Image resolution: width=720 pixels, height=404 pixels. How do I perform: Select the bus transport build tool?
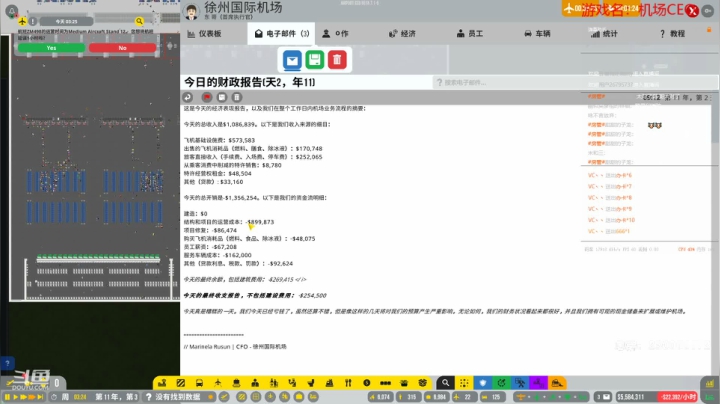(x=199, y=383)
